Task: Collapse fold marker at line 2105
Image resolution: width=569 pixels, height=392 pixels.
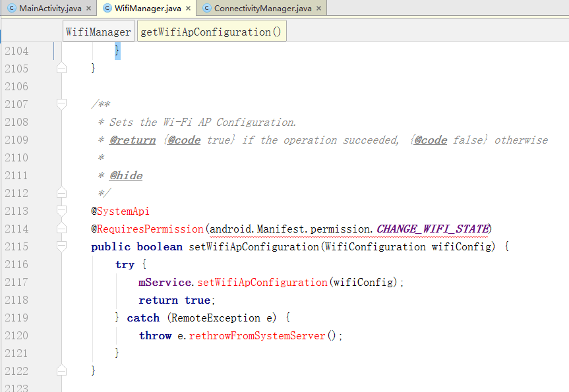Action: click(62, 68)
